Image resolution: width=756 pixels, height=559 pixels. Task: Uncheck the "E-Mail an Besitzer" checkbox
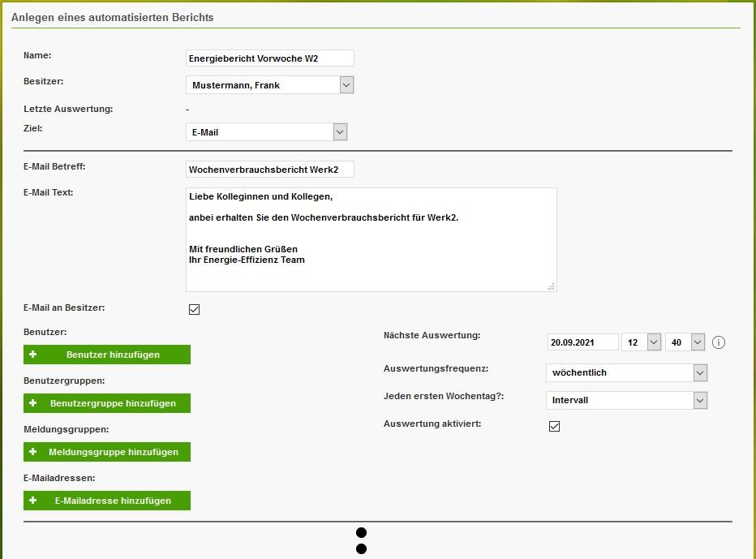tap(194, 308)
